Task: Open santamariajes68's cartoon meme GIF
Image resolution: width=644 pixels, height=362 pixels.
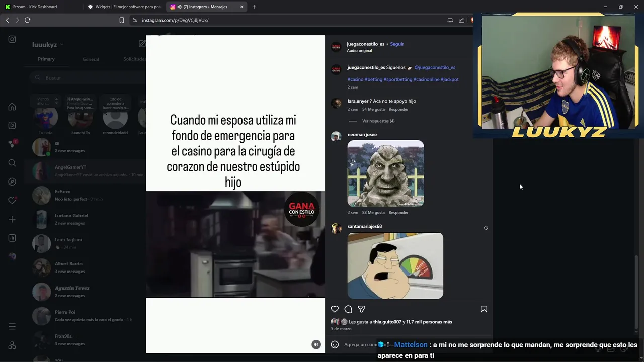Action: click(x=395, y=266)
